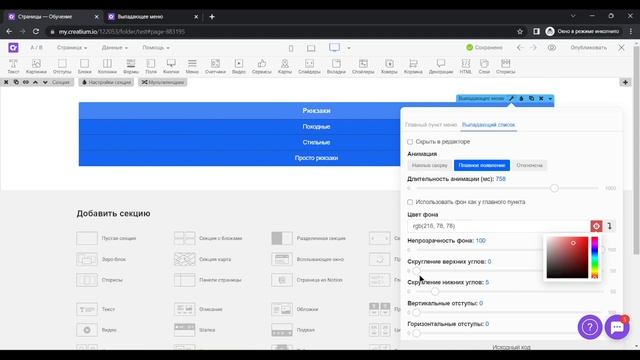
Task: Select the Слайдеры sliders tool
Action: pyautogui.click(x=309, y=66)
